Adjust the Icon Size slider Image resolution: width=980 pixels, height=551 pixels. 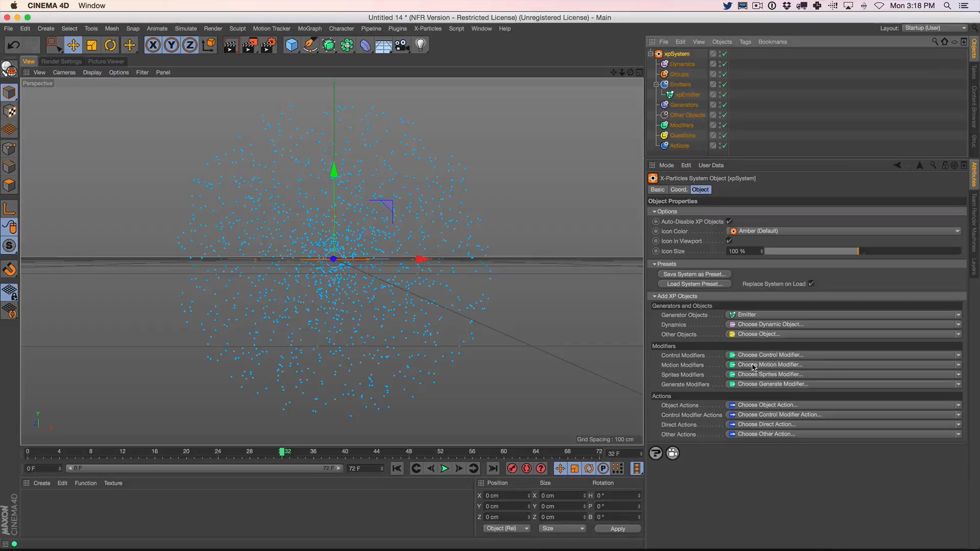point(857,251)
